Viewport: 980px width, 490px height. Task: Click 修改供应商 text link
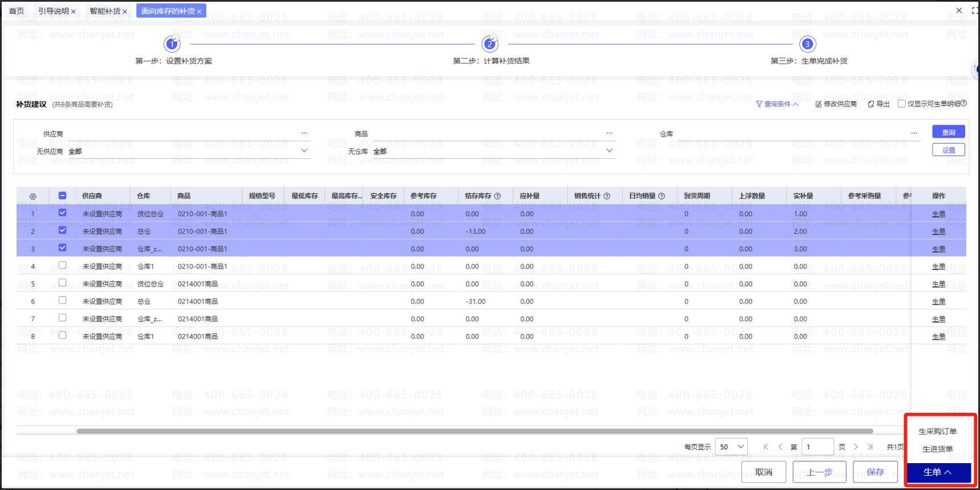840,104
